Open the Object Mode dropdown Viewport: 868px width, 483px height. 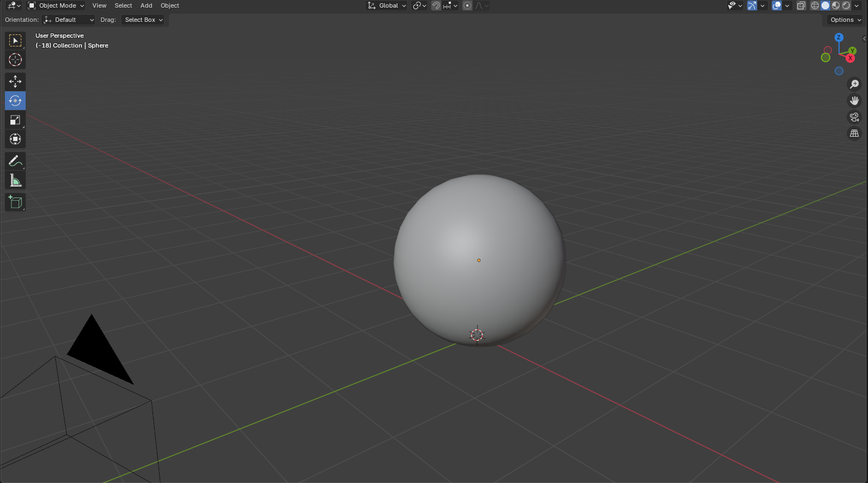pos(56,5)
